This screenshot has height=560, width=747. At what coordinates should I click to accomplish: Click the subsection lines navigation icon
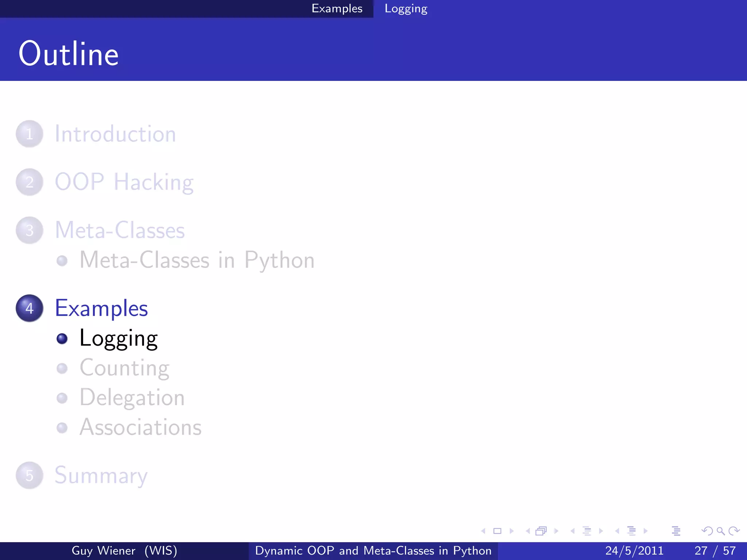[587, 531]
